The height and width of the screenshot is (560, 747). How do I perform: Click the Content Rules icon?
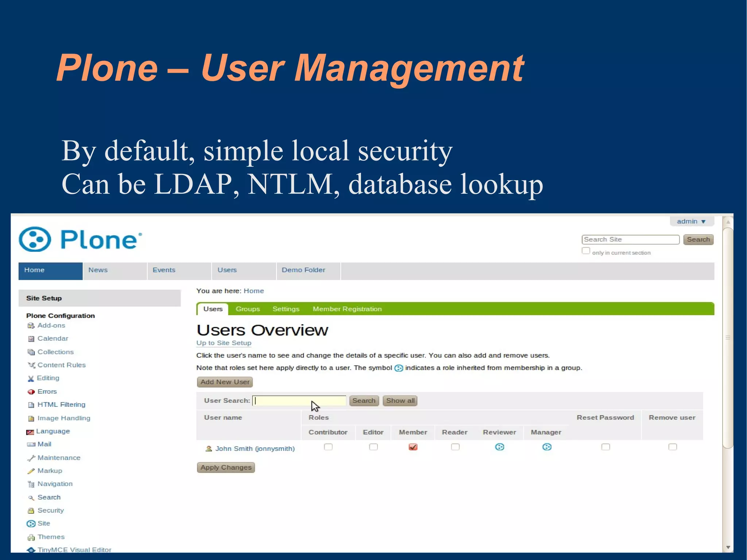click(x=31, y=365)
